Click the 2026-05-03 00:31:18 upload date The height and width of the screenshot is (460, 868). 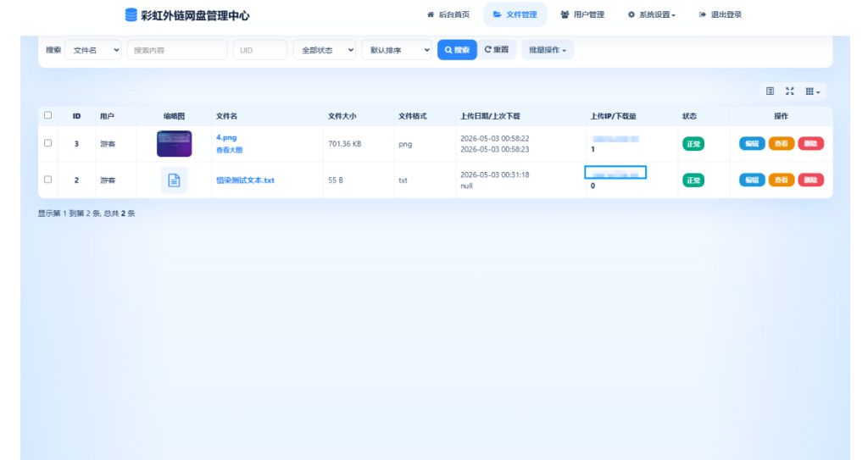tap(495, 175)
